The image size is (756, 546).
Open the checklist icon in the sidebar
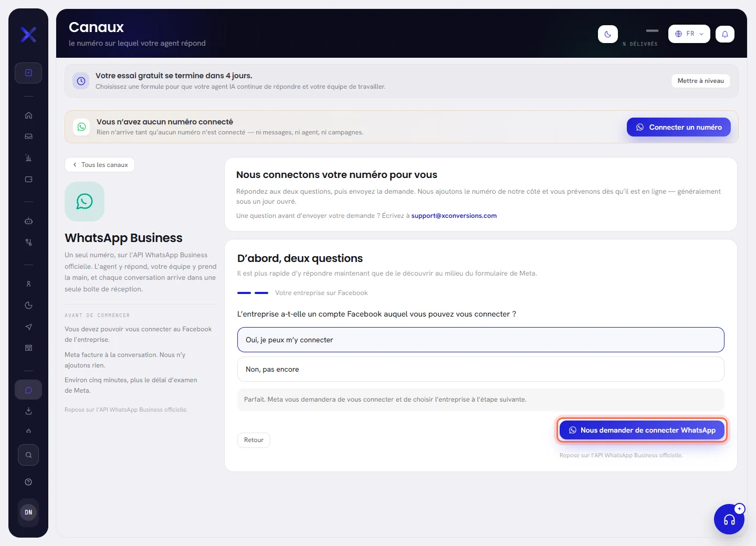coord(28,73)
